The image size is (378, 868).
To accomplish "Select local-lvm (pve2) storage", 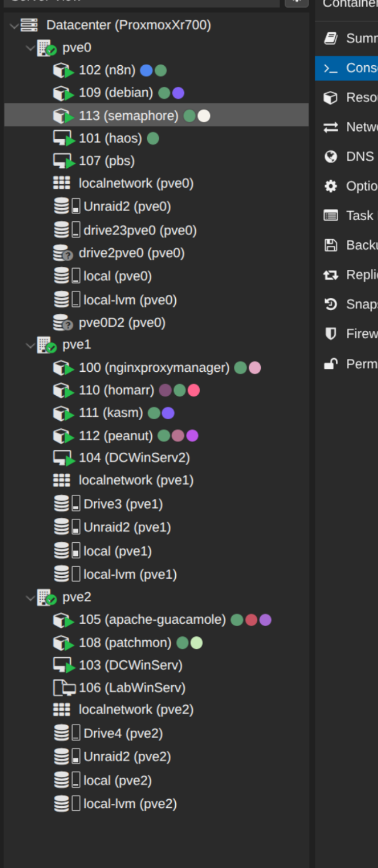I will [156, 804].
